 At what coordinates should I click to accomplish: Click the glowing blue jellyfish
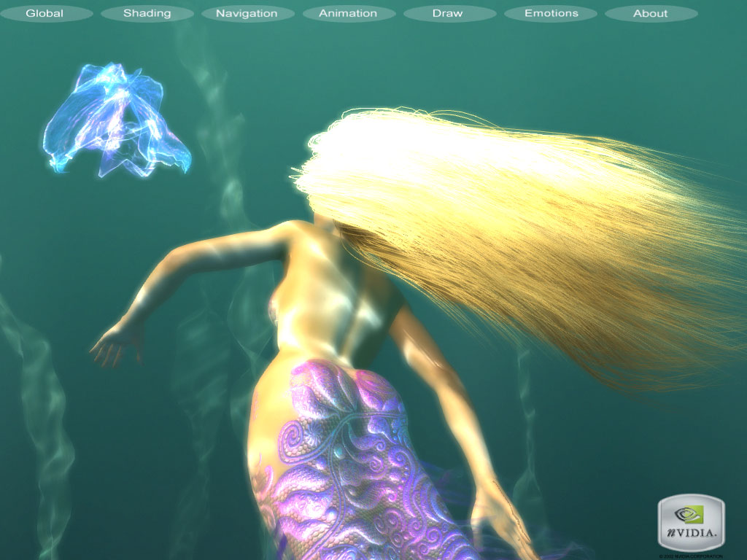pyautogui.click(x=115, y=122)
